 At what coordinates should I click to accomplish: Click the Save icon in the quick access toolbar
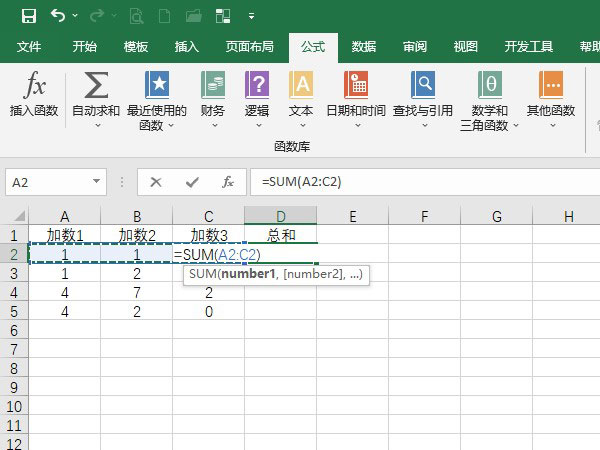(x=28, y=16)
